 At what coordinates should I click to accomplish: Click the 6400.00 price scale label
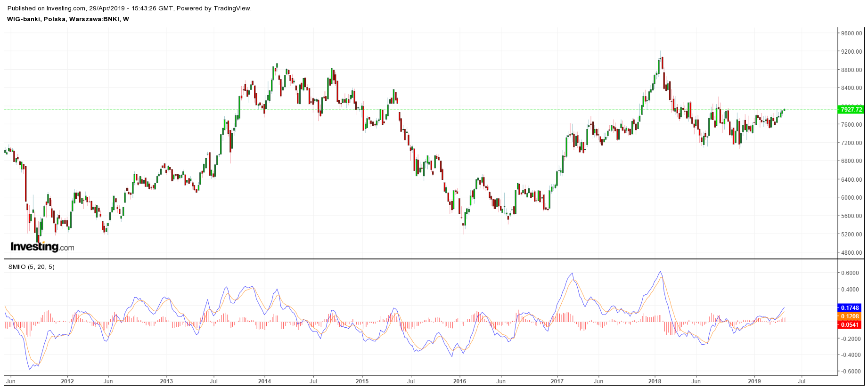pyautogui.click(x=852, y=180)
